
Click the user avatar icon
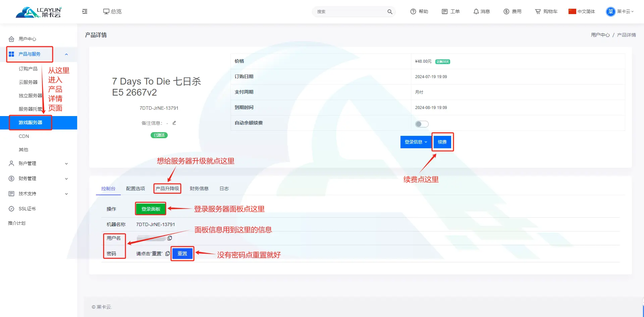610,12
